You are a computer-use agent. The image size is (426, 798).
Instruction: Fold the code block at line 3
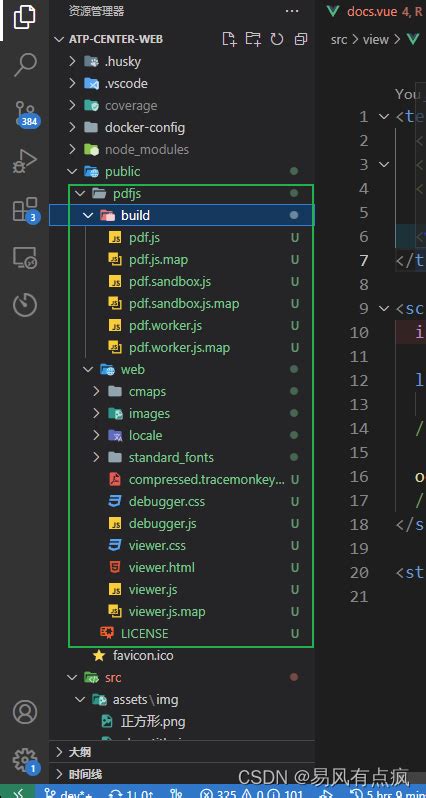point(384,164)
